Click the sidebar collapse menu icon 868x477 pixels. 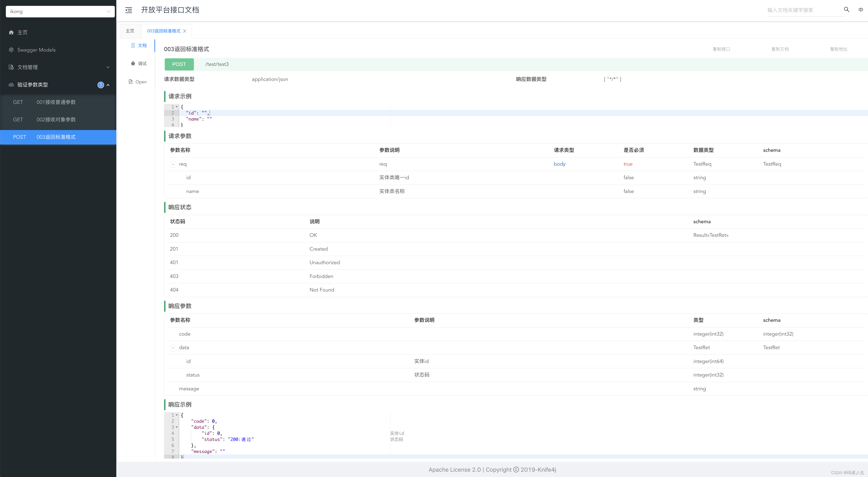pyautogui.click(x=129, y=10)
